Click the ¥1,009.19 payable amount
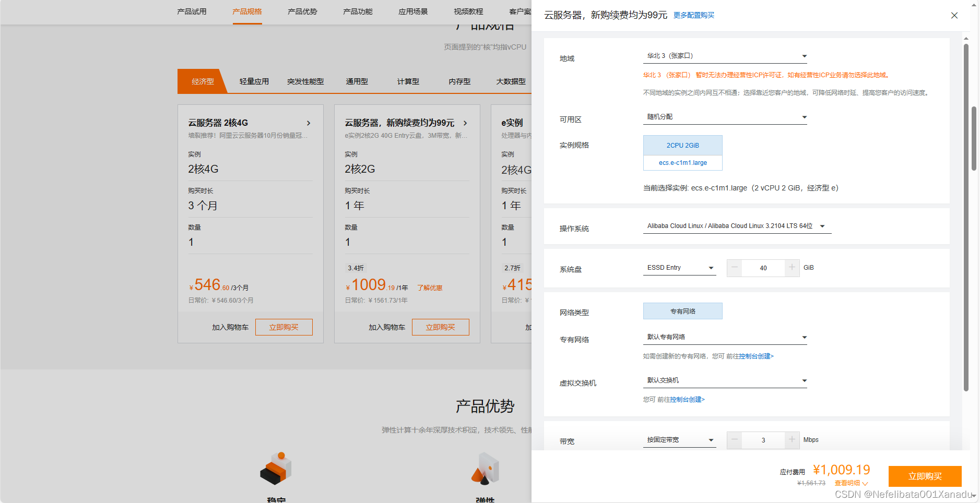Image resolution: width=980 pixels, height=503 pixels. (x=842, y=470)
